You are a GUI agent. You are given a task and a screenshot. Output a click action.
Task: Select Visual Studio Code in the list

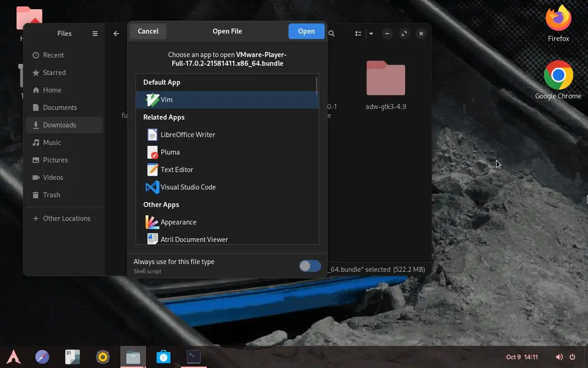click(227, 187)
